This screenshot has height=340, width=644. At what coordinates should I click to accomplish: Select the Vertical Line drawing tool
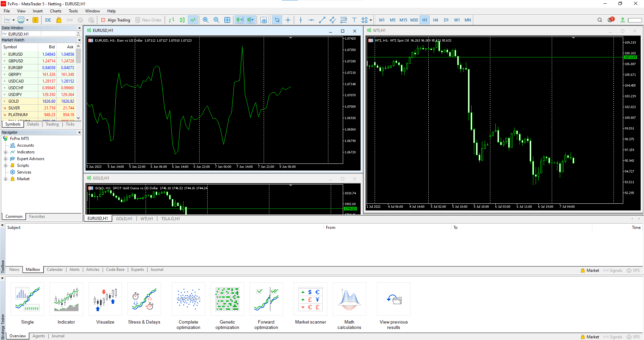coord(300,20)
